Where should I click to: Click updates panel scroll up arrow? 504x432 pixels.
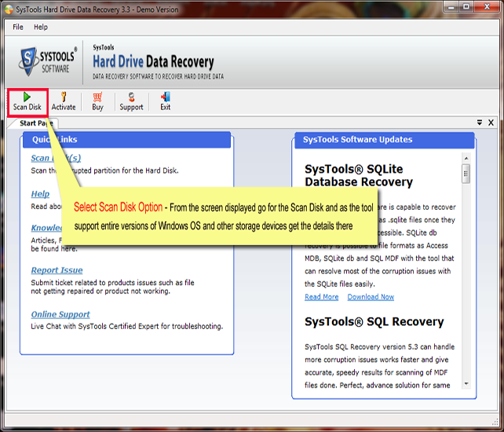click(466, 158)
